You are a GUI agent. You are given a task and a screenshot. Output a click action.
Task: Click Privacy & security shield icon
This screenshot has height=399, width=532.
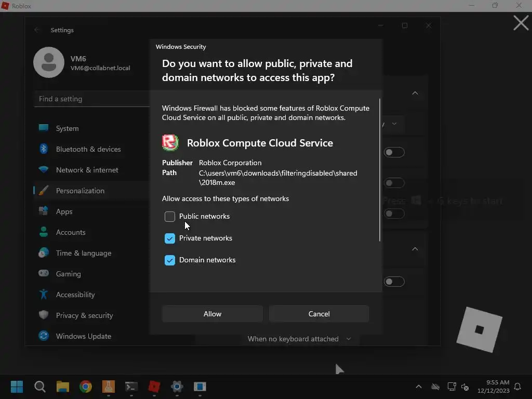(x=44, y=315)
